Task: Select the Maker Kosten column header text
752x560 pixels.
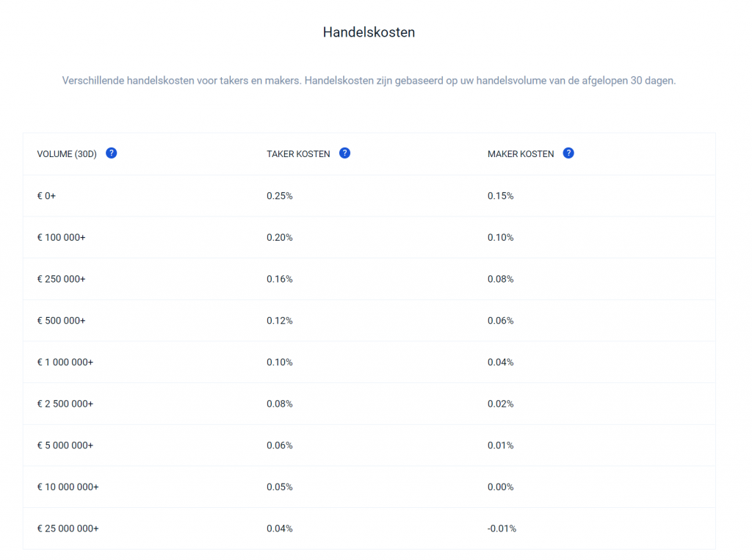Action: pos(521,154)
